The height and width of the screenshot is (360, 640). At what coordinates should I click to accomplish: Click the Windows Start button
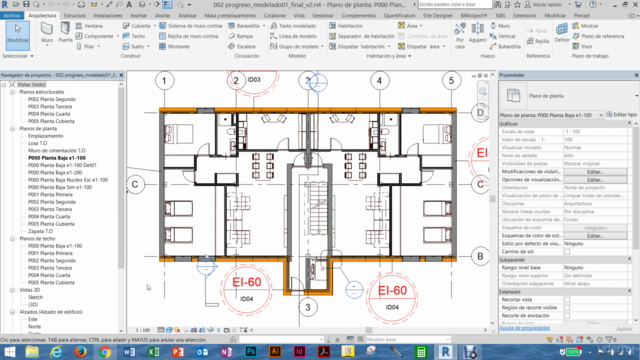[x=9, y=352]
